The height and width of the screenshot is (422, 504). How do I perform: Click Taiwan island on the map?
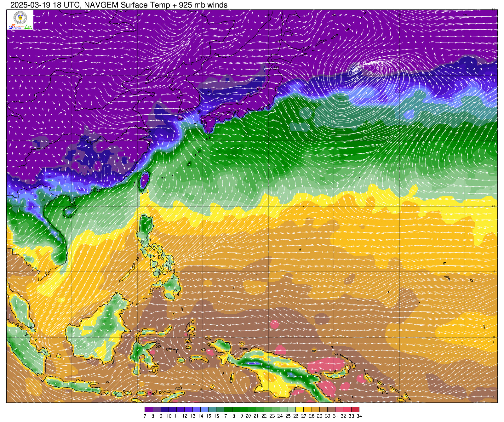point(144,181)
